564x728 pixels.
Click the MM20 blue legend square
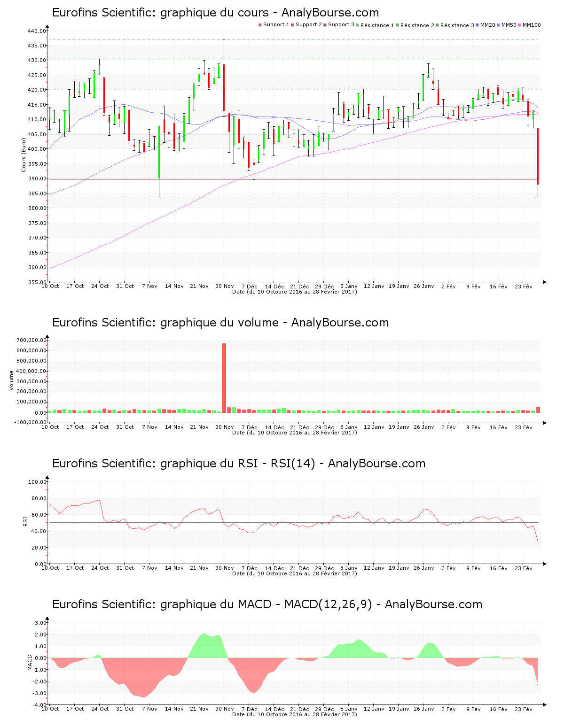pos(477,25)
